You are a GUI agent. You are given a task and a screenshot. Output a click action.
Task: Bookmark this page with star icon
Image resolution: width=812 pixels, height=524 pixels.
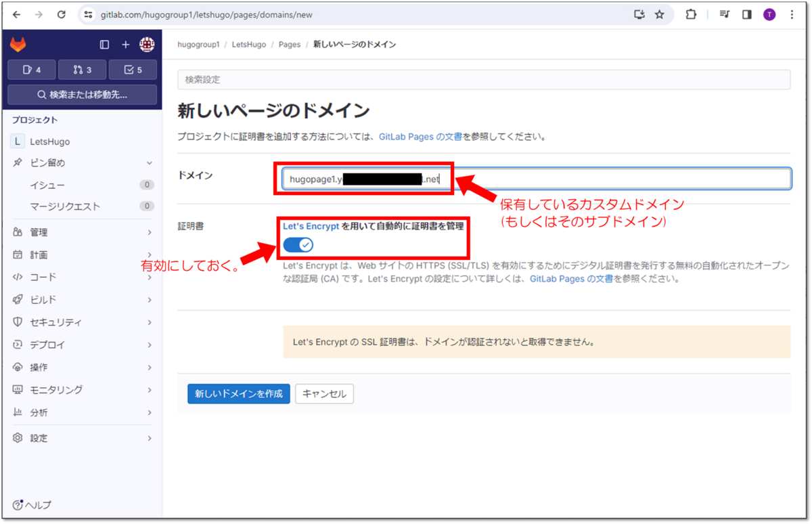click(660, 14)
